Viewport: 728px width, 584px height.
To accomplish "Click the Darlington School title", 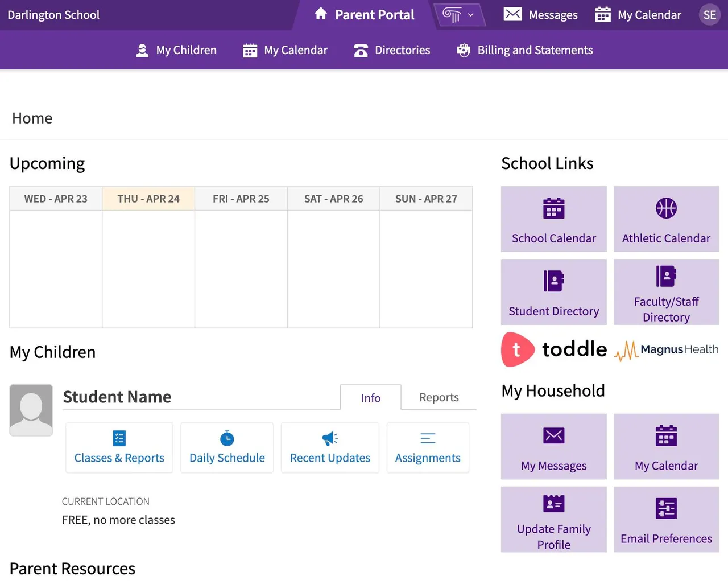I will (53, 15).
